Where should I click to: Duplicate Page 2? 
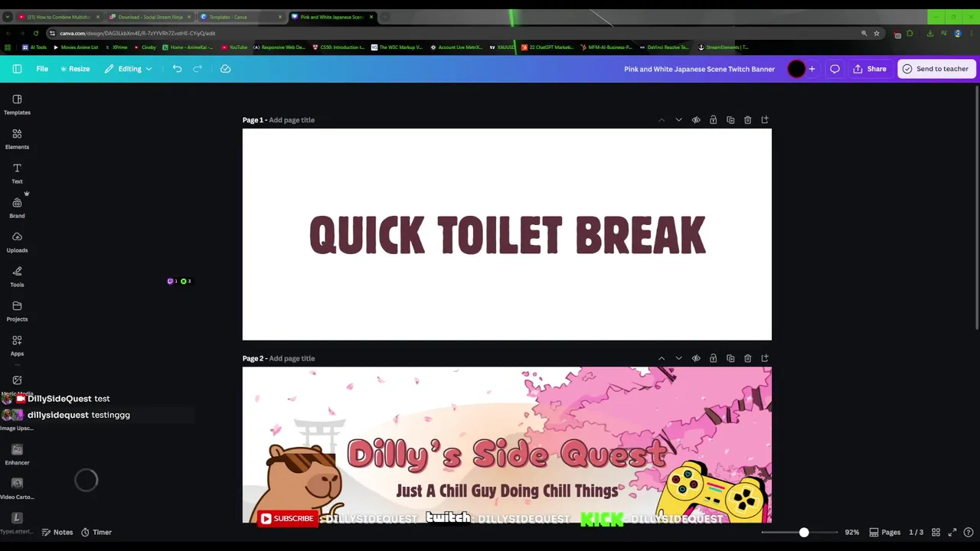730,358
